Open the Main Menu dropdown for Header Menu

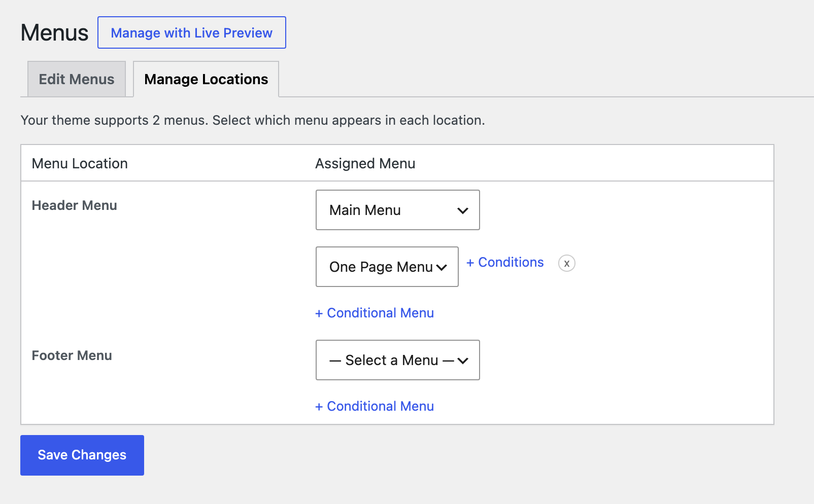tap(397, 210)
